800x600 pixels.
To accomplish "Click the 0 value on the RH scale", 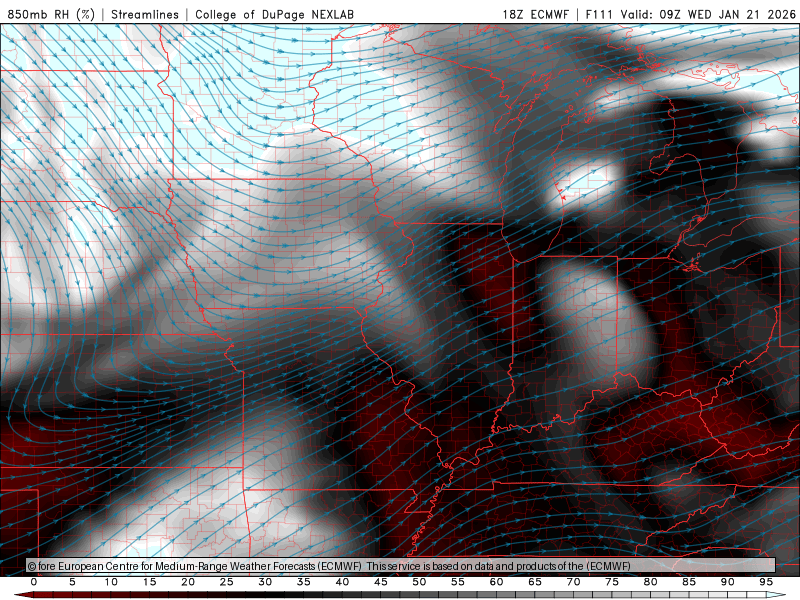I will 34,582.
